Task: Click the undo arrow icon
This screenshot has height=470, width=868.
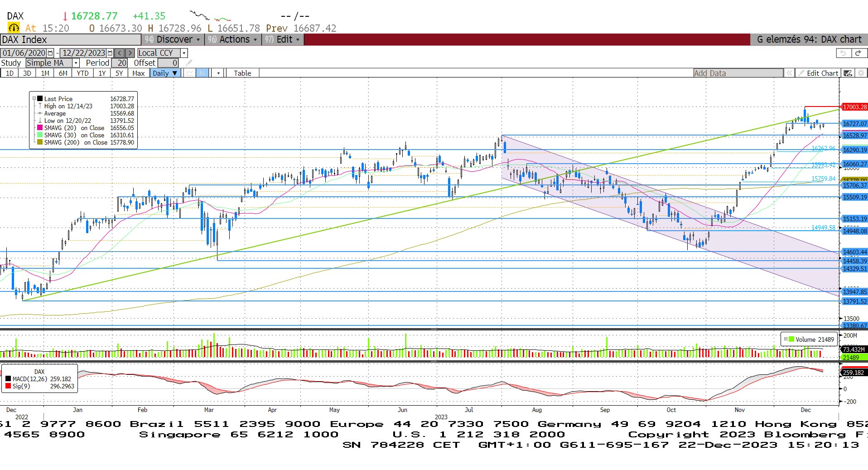Action: tap(843, 53)
